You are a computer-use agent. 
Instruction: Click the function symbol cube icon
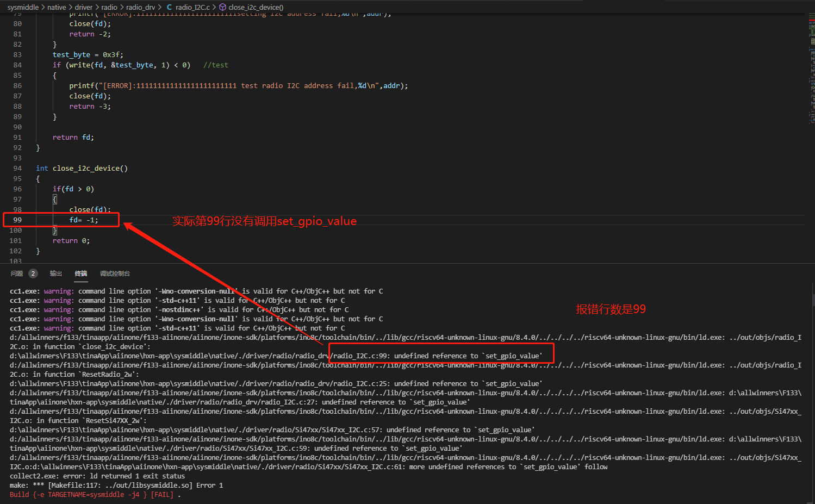point(222,7)
